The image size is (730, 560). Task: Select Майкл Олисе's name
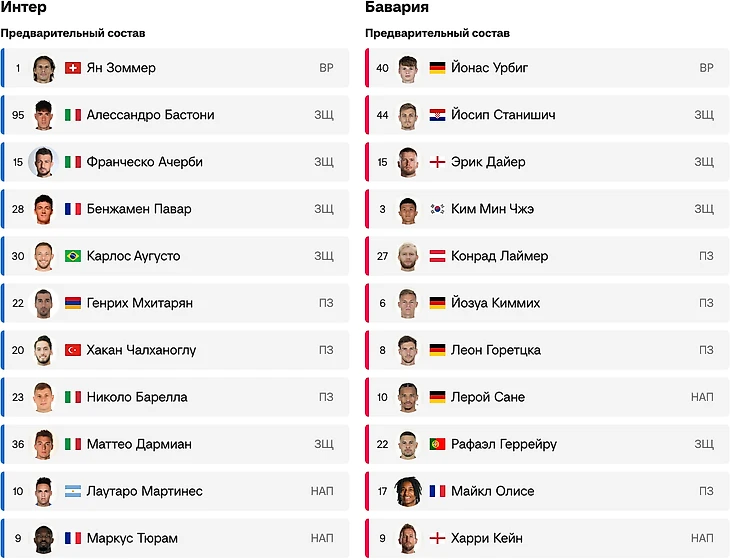pyautogui.click(x=493, y=491)
